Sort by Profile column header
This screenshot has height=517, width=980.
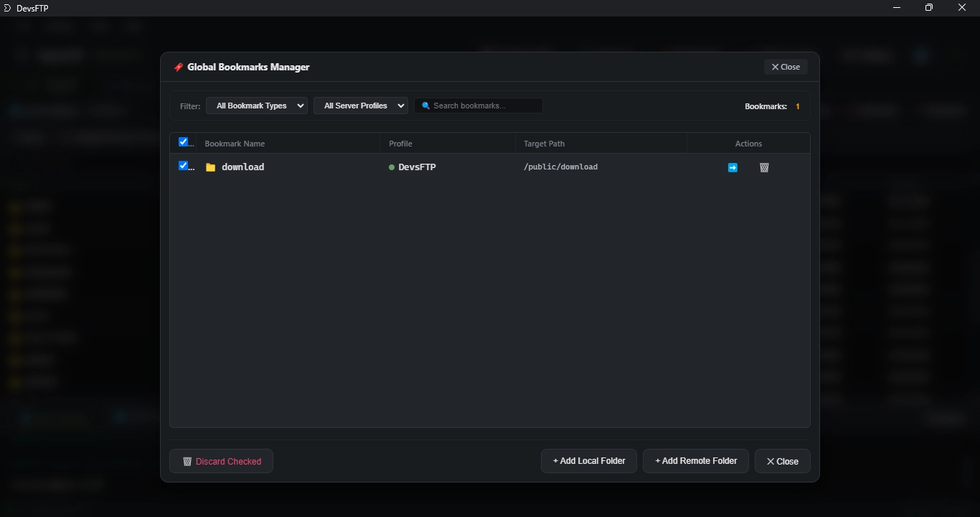(400, 144)
